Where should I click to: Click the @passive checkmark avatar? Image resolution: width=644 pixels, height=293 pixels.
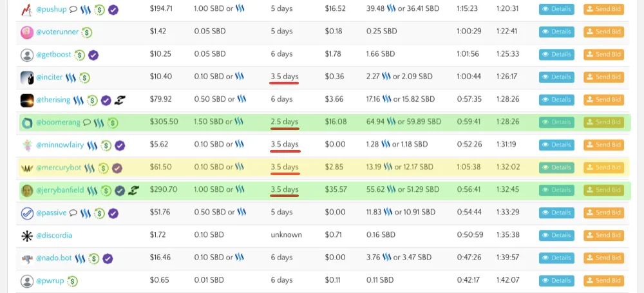click(x=26, y=213)
